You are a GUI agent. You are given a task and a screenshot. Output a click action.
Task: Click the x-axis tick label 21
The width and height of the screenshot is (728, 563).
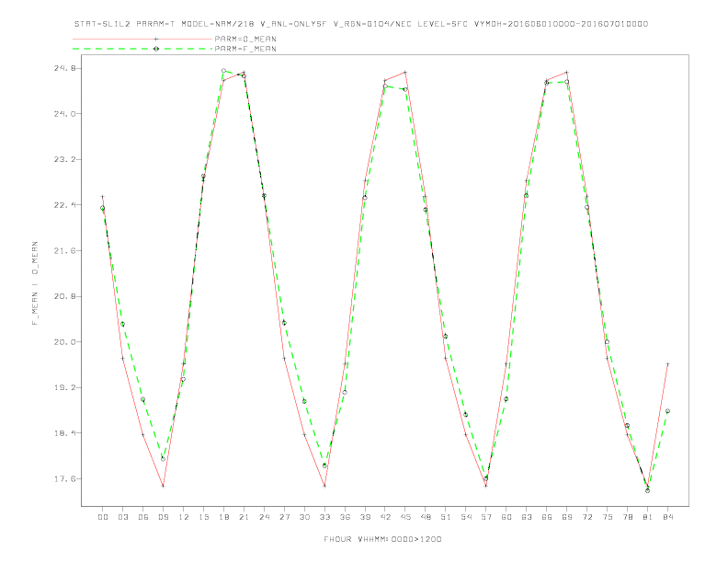[x=244, y=517]
